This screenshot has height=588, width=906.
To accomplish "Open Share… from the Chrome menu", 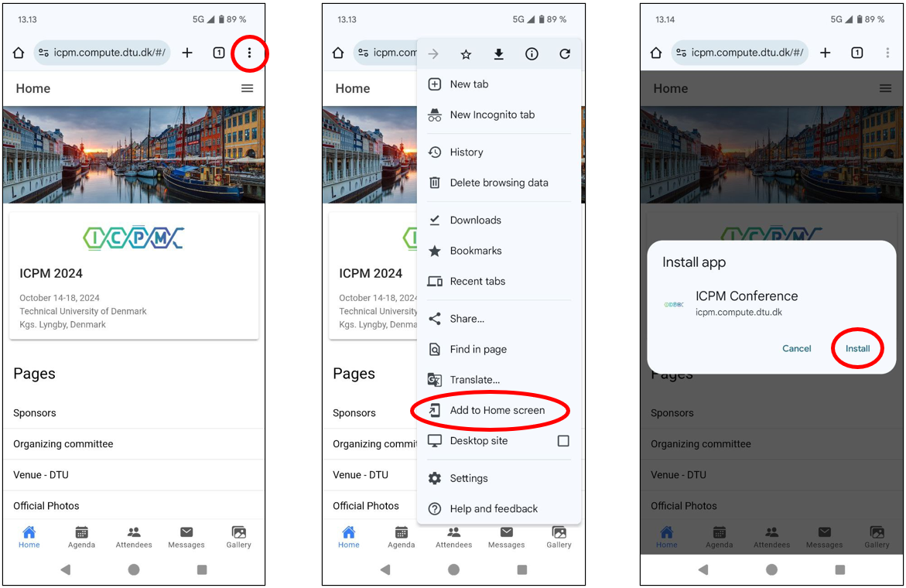I will tap(467, 319).
